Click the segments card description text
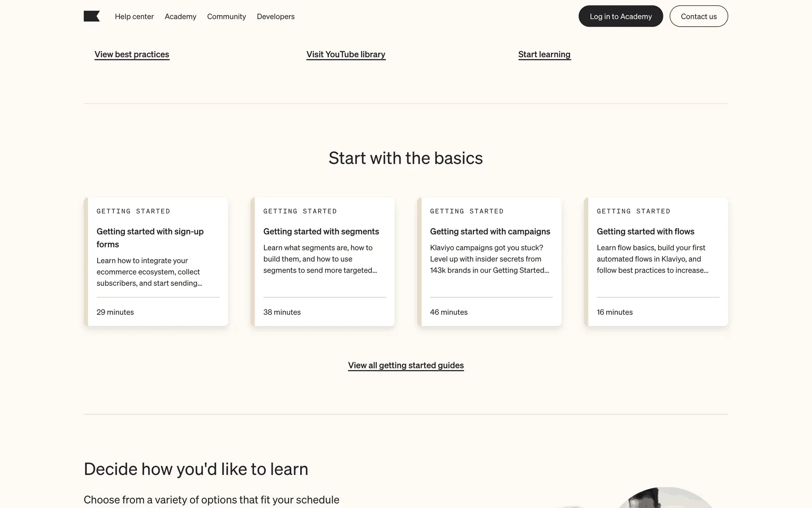Viewport: 812px width, 508px height. coord(320,259)
